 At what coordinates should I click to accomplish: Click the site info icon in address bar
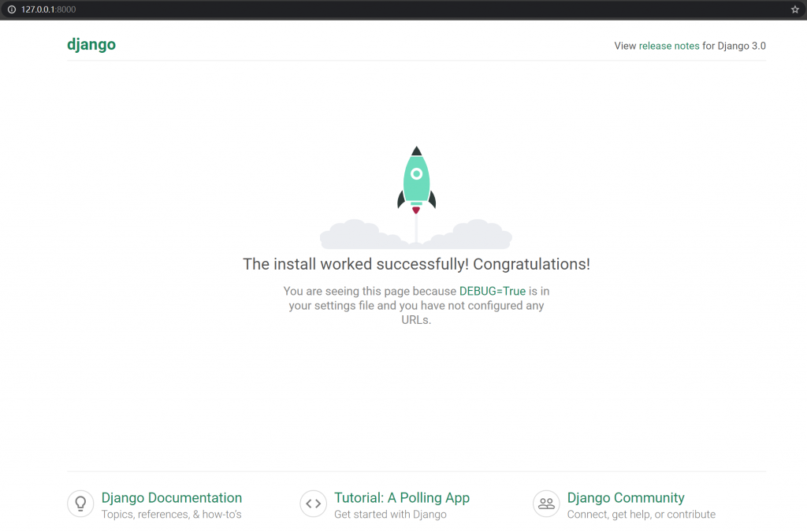tap(11, 9)
